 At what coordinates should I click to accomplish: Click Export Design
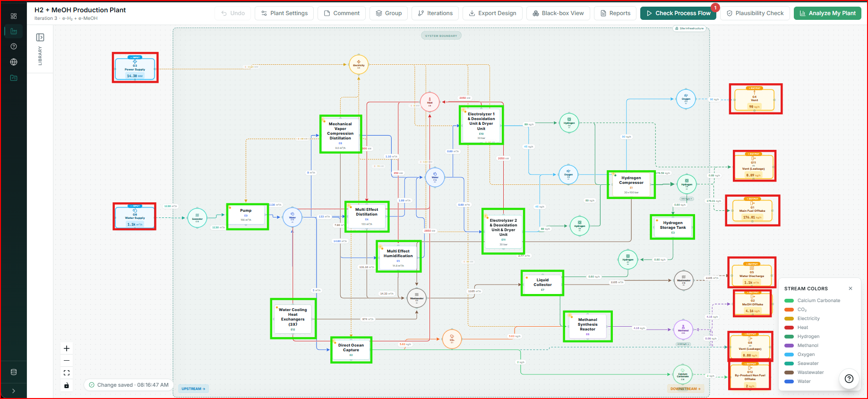[492, 13]
